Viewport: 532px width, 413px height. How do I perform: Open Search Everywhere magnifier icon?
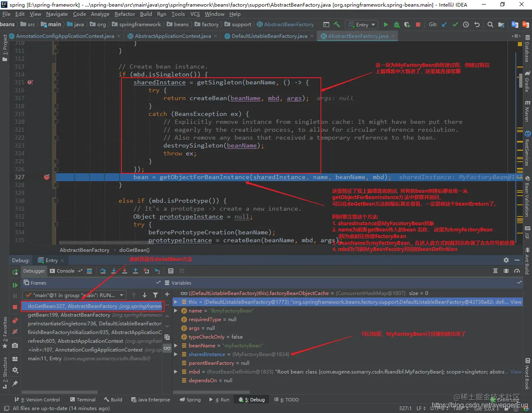click(490, 25)
